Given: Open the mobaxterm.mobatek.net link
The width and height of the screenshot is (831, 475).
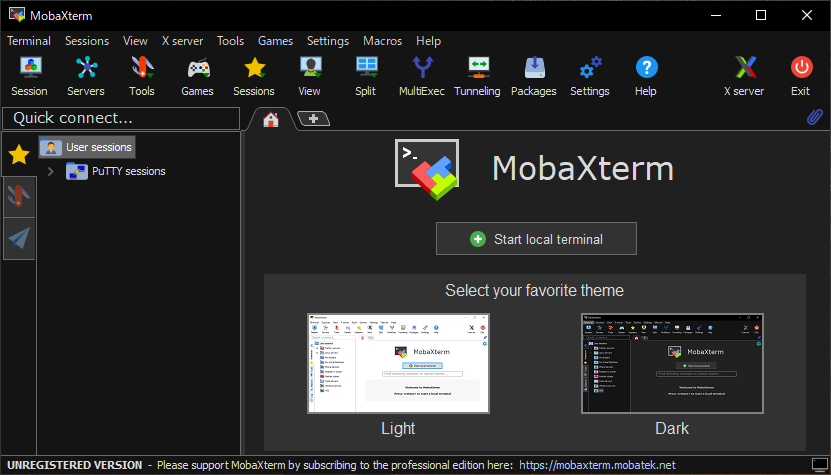Looking at the screenshot, I should [597, 465].
